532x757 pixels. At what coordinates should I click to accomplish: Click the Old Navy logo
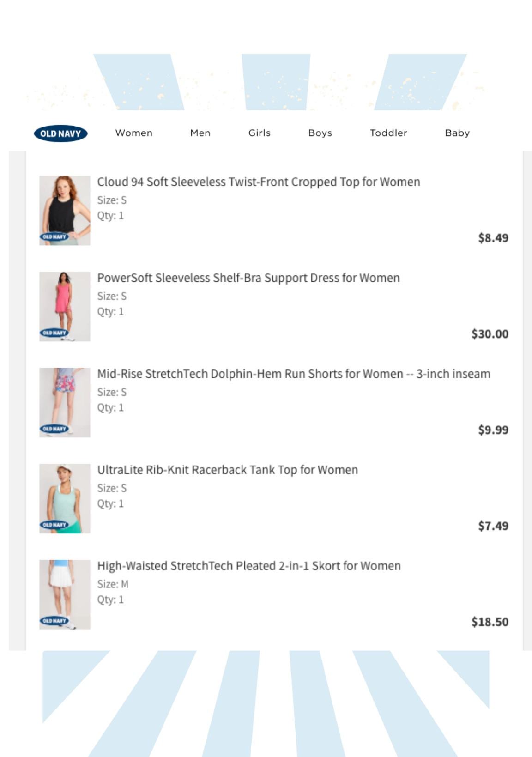(x=61, y=133)
